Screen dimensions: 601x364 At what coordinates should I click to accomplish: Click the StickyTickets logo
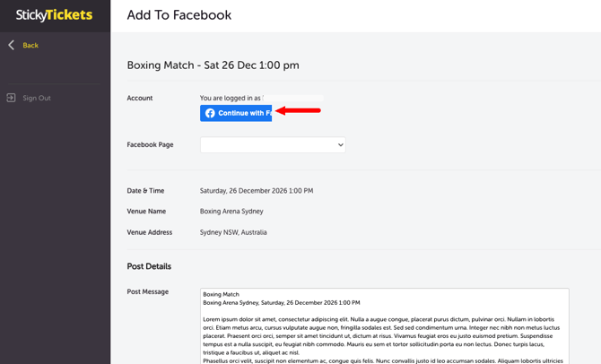pyautogui.click(x=54, y=15)
